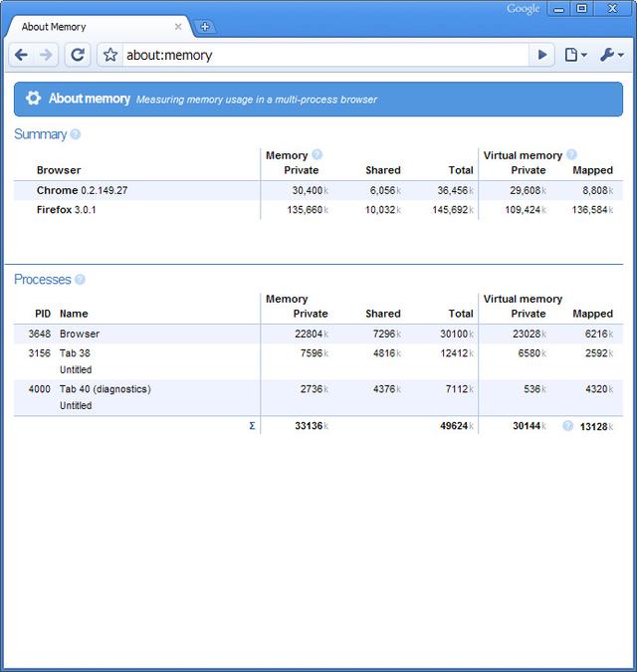This screenshot has height=672, width=637.
Task: Bookmark page using the star icon
Action: (110, 56)
